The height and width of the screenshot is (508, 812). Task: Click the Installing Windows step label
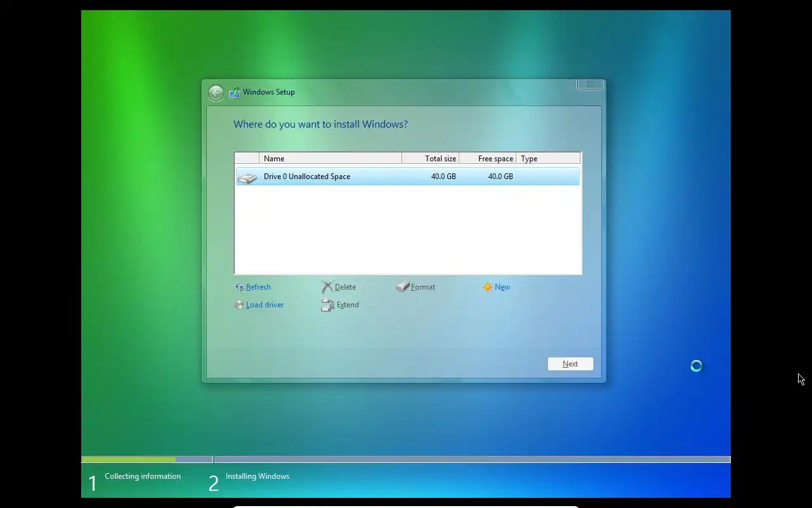[x=258, y=476]
